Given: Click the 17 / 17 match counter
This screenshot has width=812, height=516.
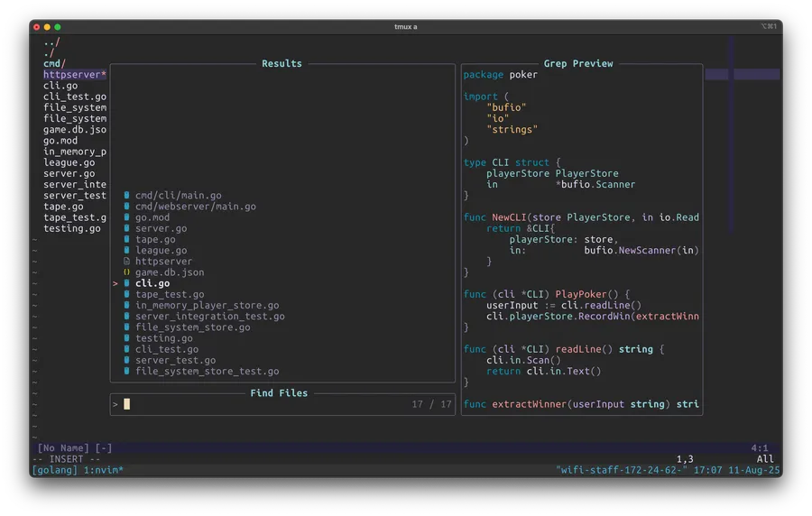Looking at the screenshot, I should (x=431, y=404).
